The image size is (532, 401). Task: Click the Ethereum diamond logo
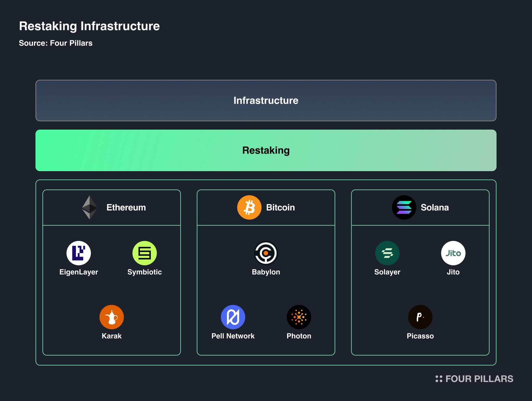(89, 207)
